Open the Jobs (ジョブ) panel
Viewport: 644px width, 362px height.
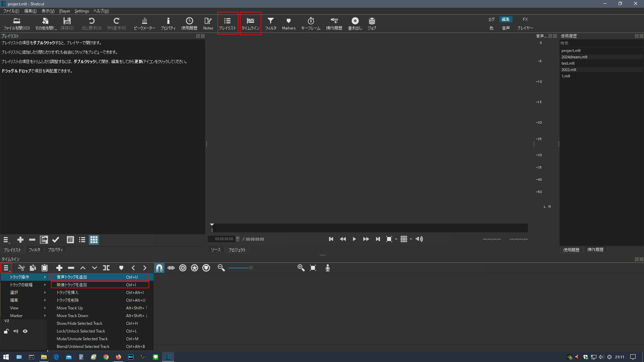point(372,24)
